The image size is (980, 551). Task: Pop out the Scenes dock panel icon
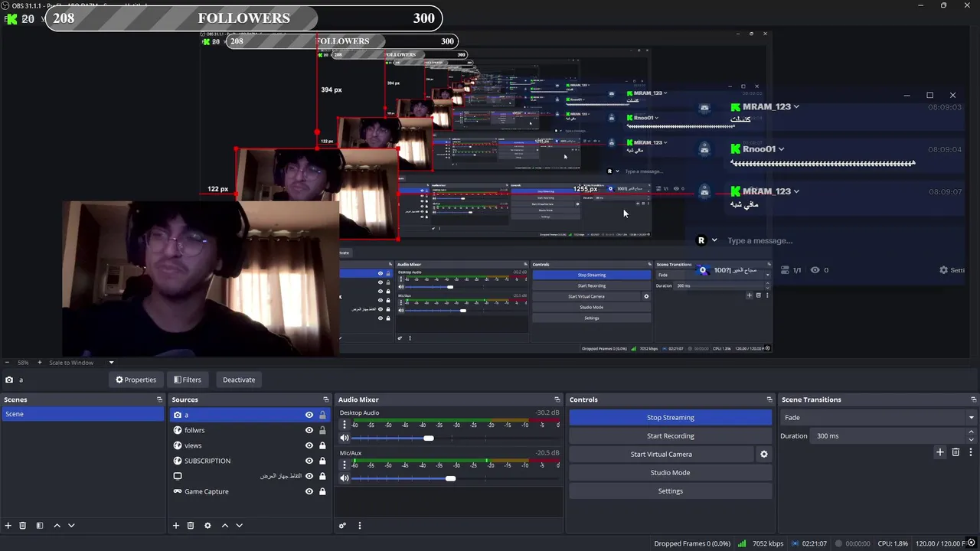point(160,399)
